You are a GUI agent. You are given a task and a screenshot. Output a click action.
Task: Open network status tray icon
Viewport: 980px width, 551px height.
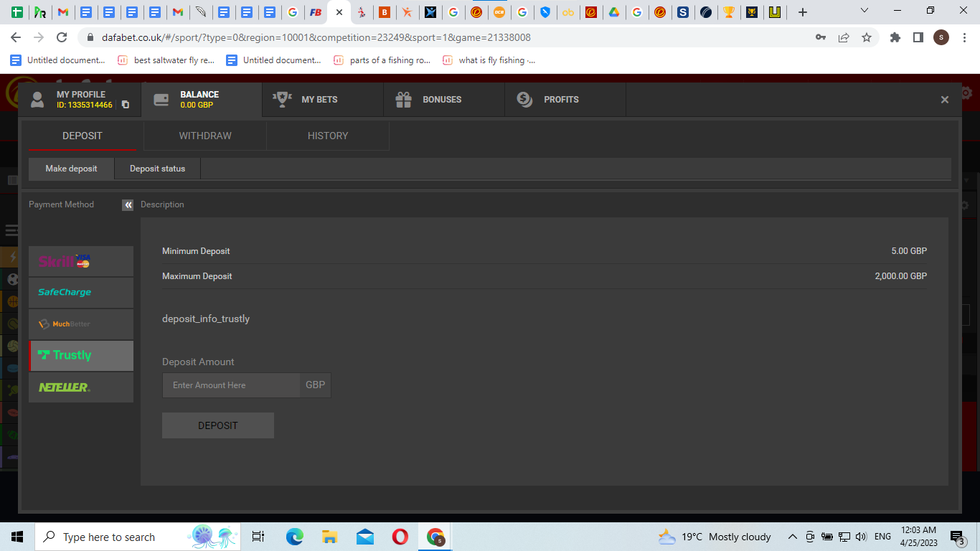click(844, 537)
